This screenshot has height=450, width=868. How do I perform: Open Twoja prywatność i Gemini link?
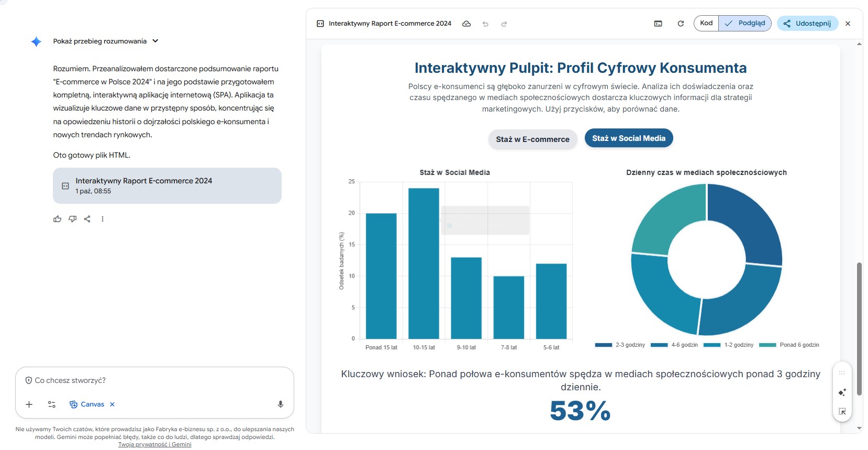tap(154, 444)
